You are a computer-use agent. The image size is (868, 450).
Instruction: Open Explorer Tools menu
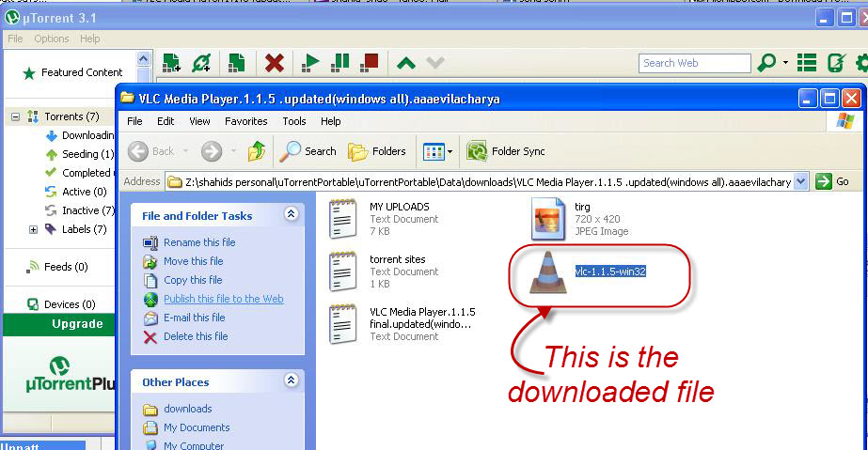294,121
